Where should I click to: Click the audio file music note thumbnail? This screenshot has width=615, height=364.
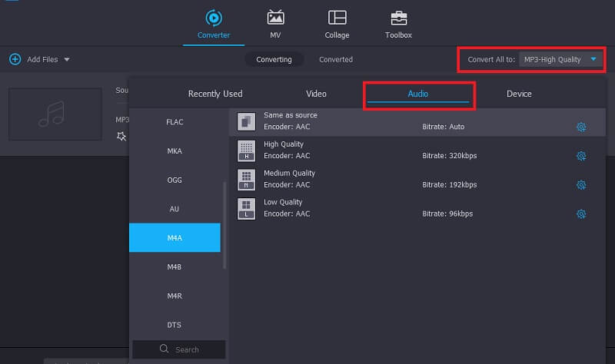(55, 114)
